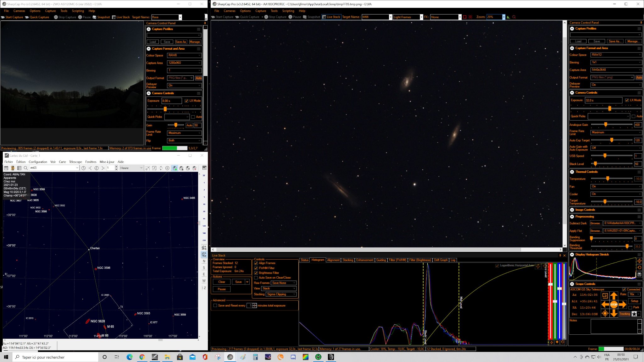
Task: Click the search magnifier icon in Cartes du Ciel
Action: click(x=26, y=168)
